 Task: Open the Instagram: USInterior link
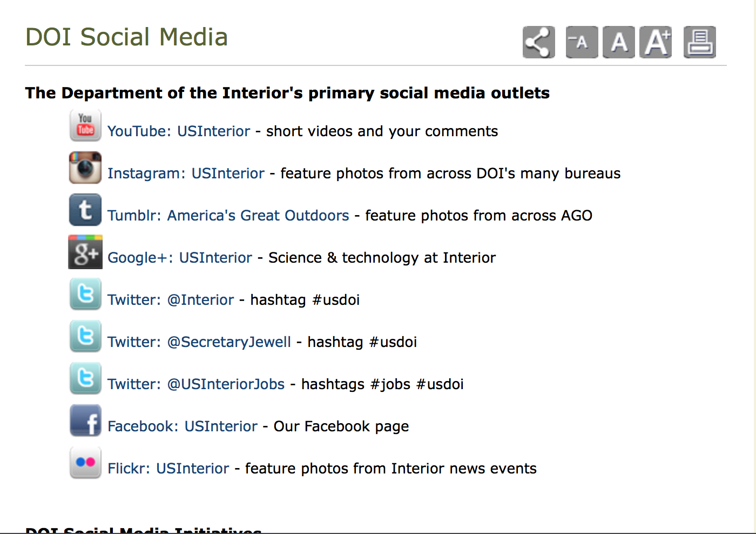click(x=186, y=173)
